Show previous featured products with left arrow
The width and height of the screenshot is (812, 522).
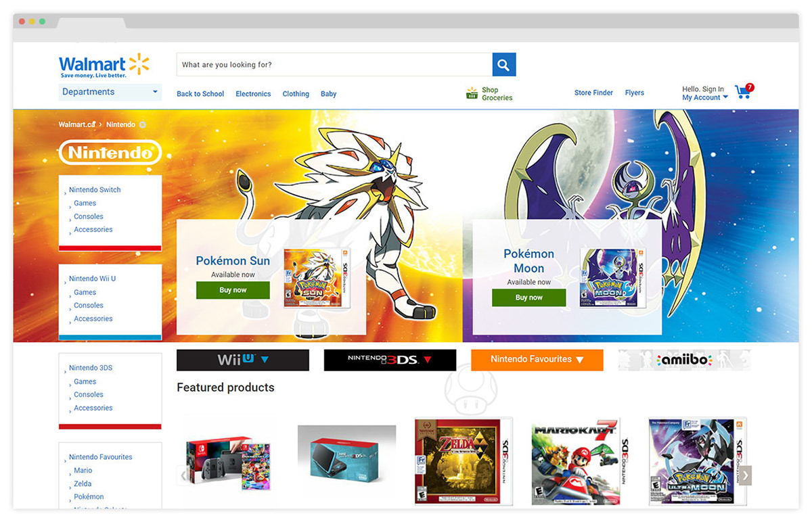(183, 475)
